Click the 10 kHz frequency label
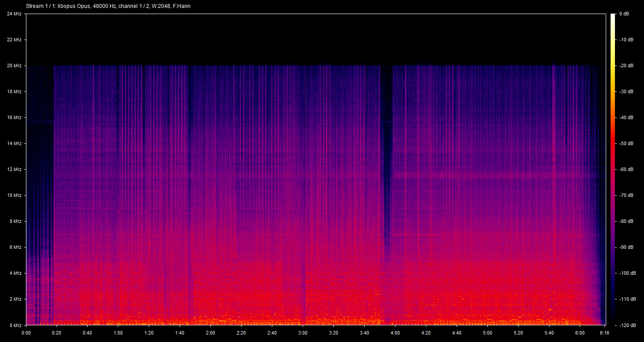This screenshot has width=644, height=342. (x=14, y=195)
